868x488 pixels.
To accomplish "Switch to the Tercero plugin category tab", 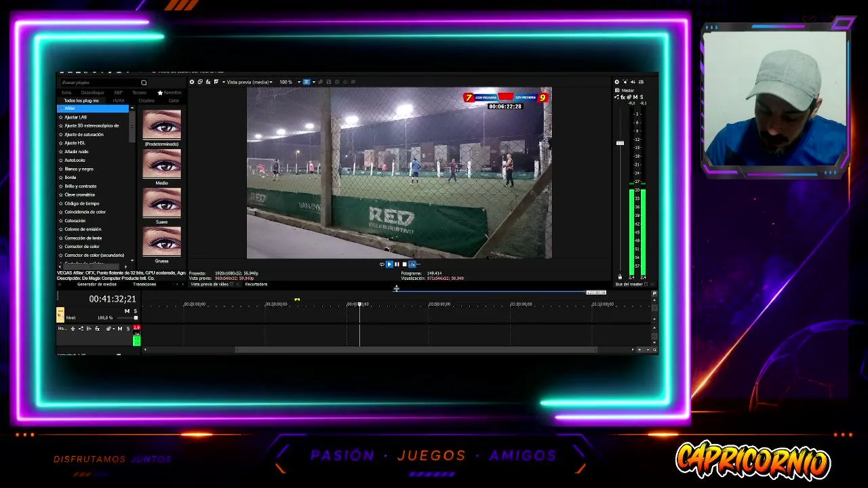I will (x=139, y=93).
